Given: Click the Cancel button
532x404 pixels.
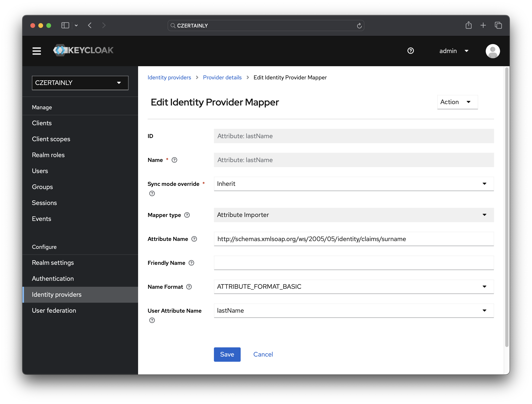Looking at the screenshot, I should pyautogui.click(x=263, y=354).
